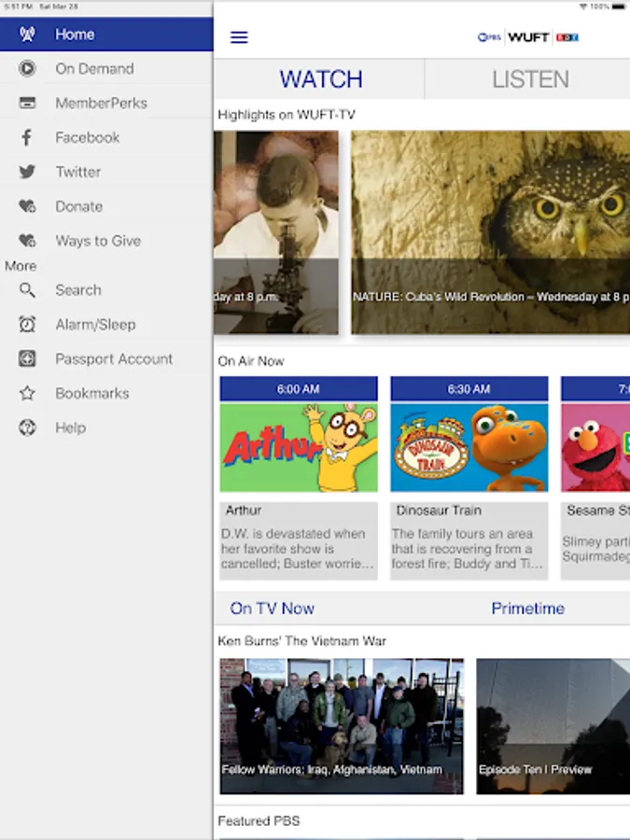Open the Bookmarks label

(x=92, y=393)
